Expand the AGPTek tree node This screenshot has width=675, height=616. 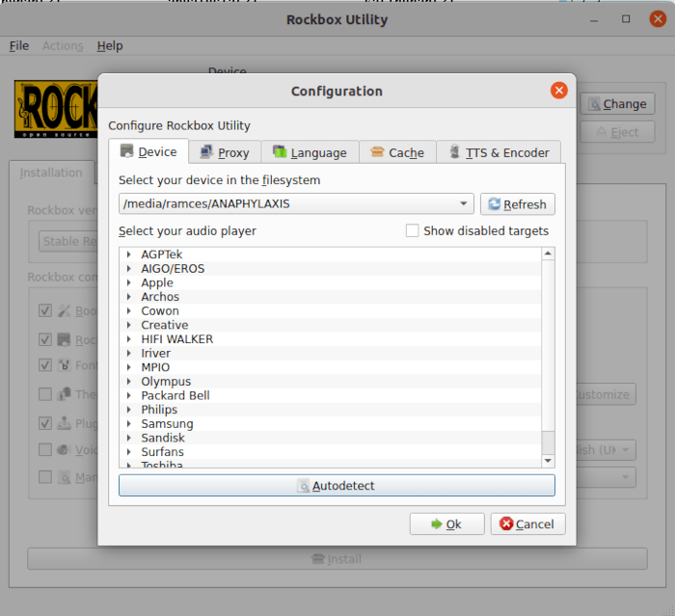[128, 254]
